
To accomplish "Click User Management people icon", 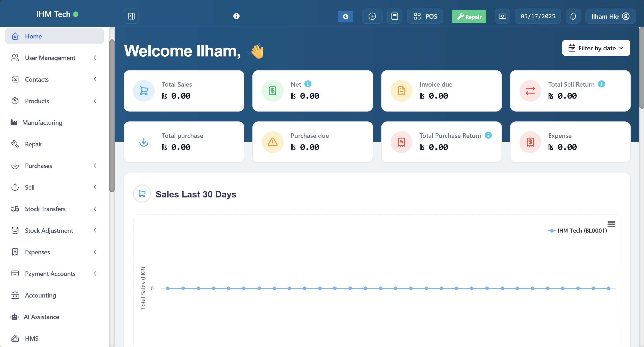I will click(x=15, y=58).
